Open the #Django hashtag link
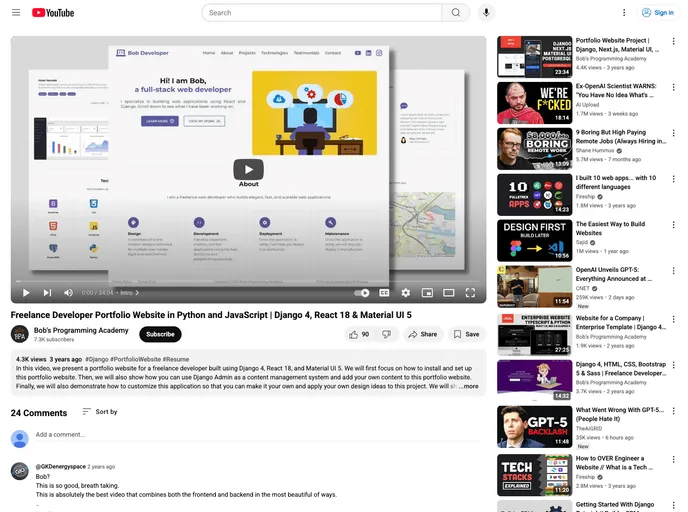 pyautogui.click(x=97, y=359)
